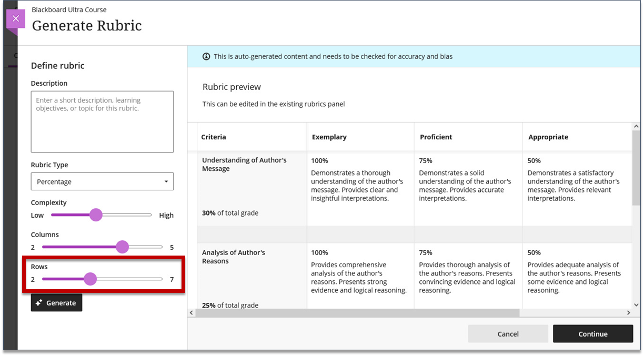Click the vertical scrollbar down arrow
This screenshot has width=644, height=356.
click(x=636, y=304)
